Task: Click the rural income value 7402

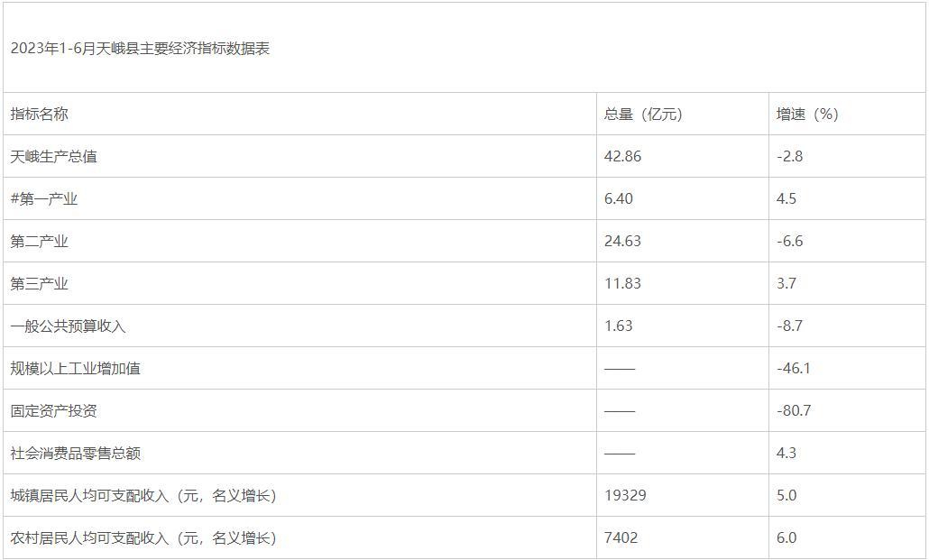Action: [x=621, y=538]
